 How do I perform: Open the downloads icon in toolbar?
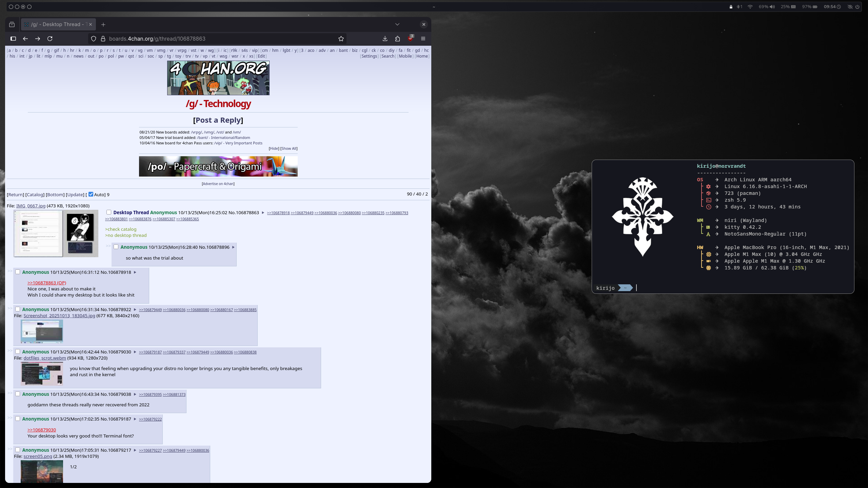[385, 39]
